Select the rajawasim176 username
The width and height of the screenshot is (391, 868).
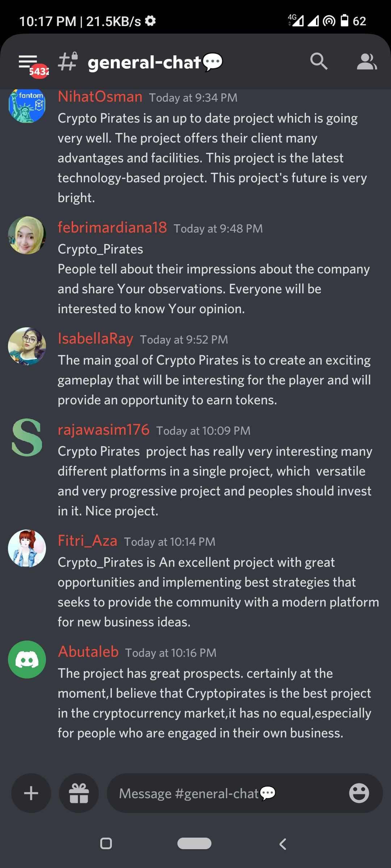[104, 430]
